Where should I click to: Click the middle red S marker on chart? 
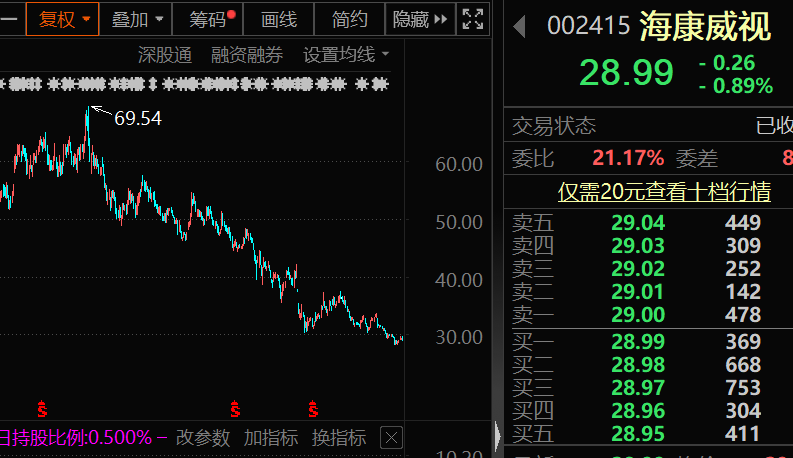[236, 409]
